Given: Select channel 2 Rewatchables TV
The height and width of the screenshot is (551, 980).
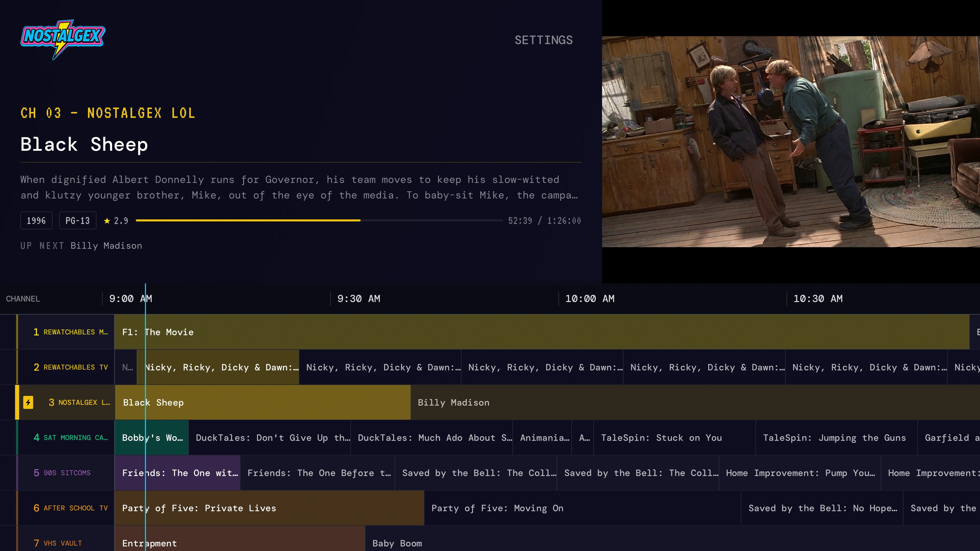Looking at the screenshot, I should coord(65,367).
